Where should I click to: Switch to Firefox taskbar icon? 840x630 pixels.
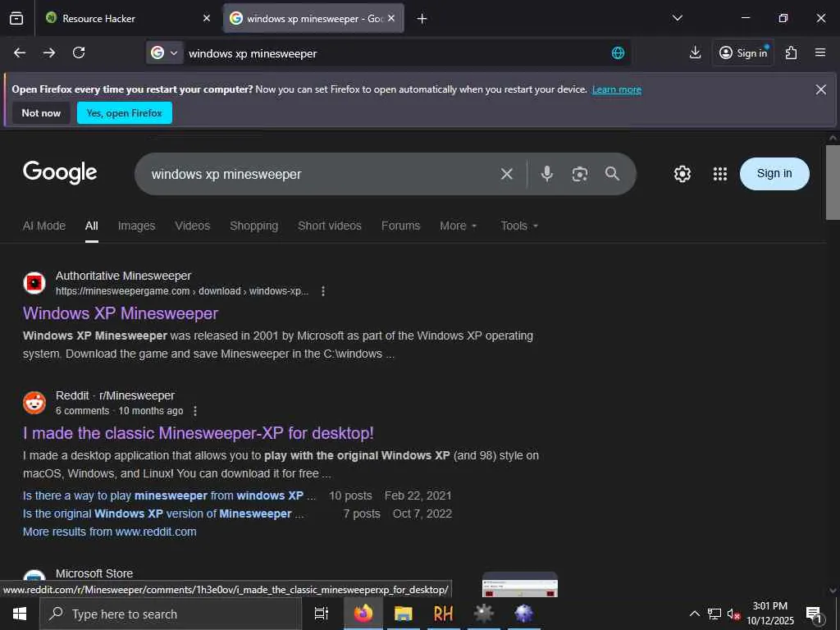tap(363, 614)
